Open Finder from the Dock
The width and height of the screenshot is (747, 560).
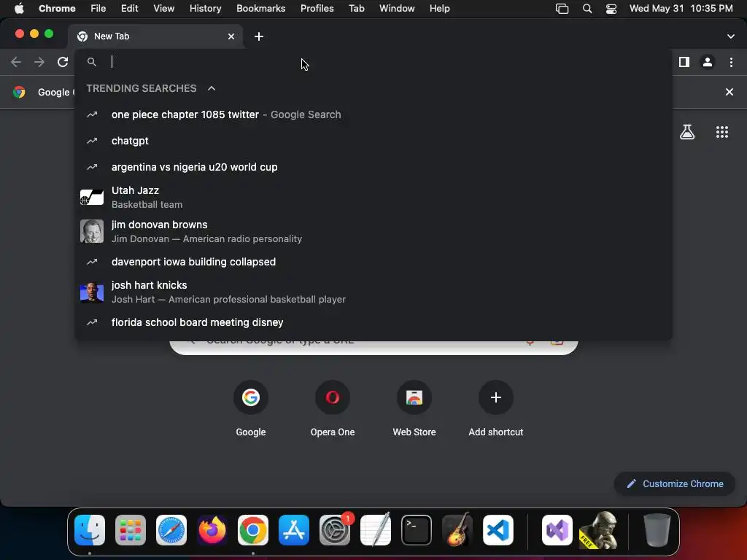pyautogui.click(x=90, y=530)
